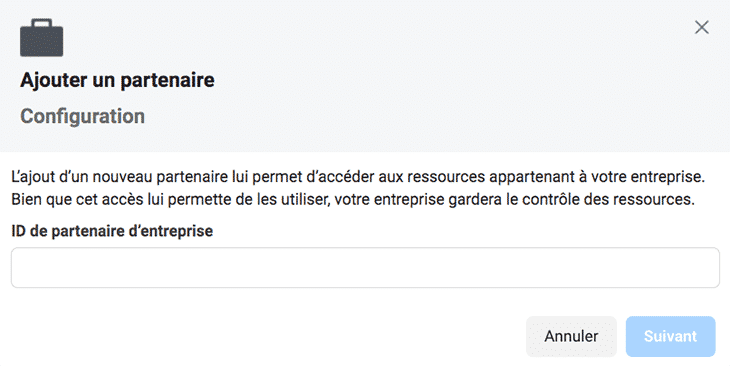Click the sentence starting with Bien que
Viewport: 730px width, 366px height.
(353, 199)
